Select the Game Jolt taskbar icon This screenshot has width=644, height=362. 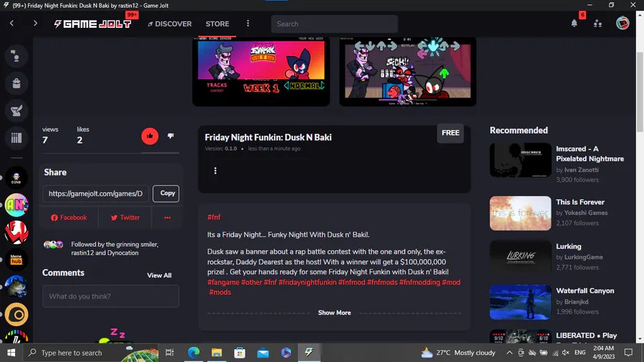coord(309,353)
